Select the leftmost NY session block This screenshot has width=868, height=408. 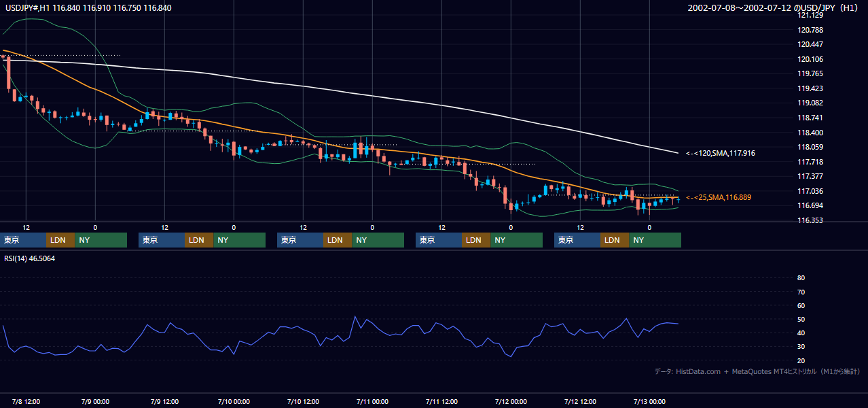(101, 240)
